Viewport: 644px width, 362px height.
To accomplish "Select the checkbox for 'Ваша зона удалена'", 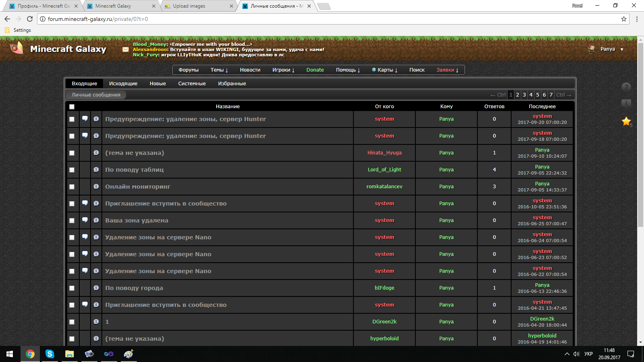I will 72,220.
